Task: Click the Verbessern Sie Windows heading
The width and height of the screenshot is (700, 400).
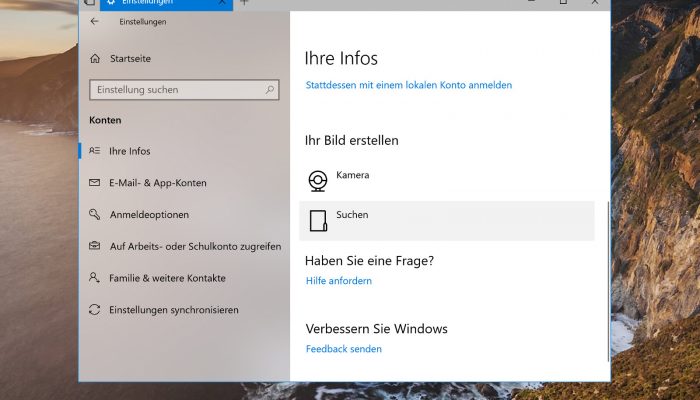Action: click(x=377, y=329)
